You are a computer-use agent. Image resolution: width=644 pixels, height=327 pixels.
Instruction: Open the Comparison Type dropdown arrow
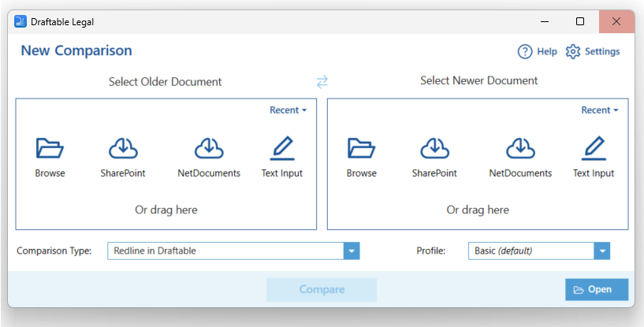[x=352, y=251]
